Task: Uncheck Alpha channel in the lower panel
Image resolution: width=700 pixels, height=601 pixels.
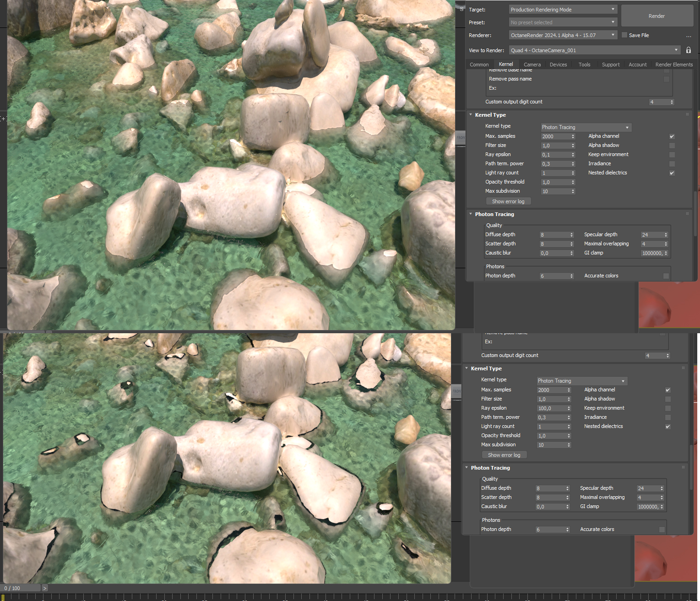Action: point(668,390)
